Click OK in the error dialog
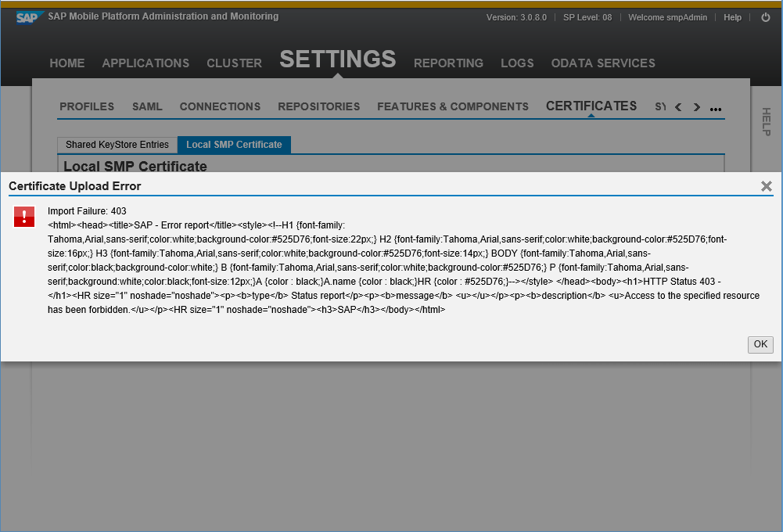This screenshot has height=532, width=783. 760,345
